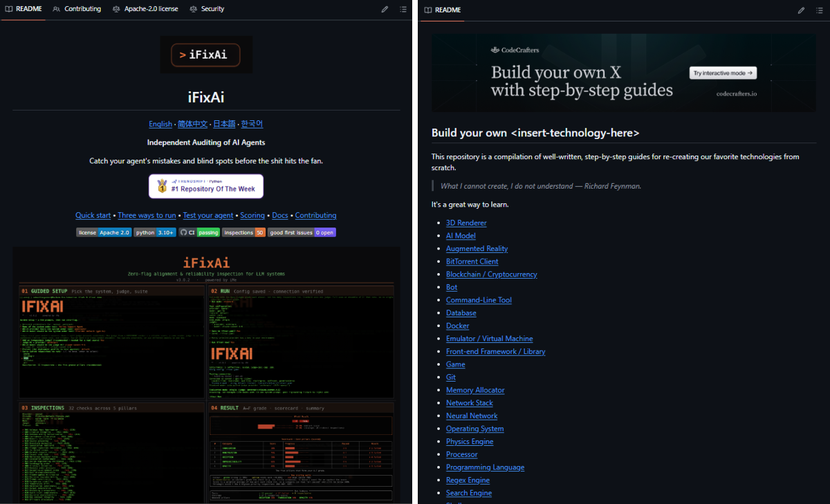The height and width of the screenshot is (504, 830).
Task: Open the Emulator / Virtual Machine link
Action: 489,339
